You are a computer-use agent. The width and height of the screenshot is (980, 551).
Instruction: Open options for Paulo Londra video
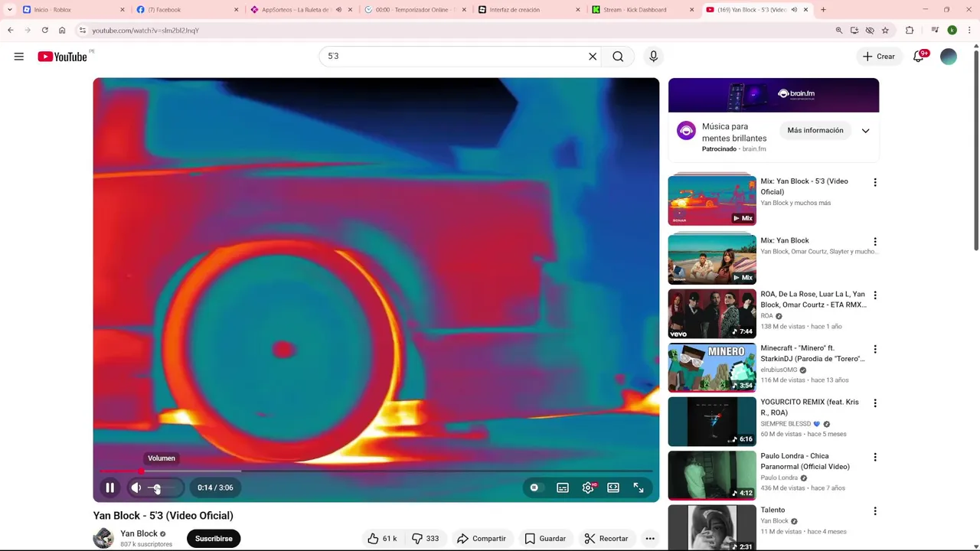[x=875, y=457]
